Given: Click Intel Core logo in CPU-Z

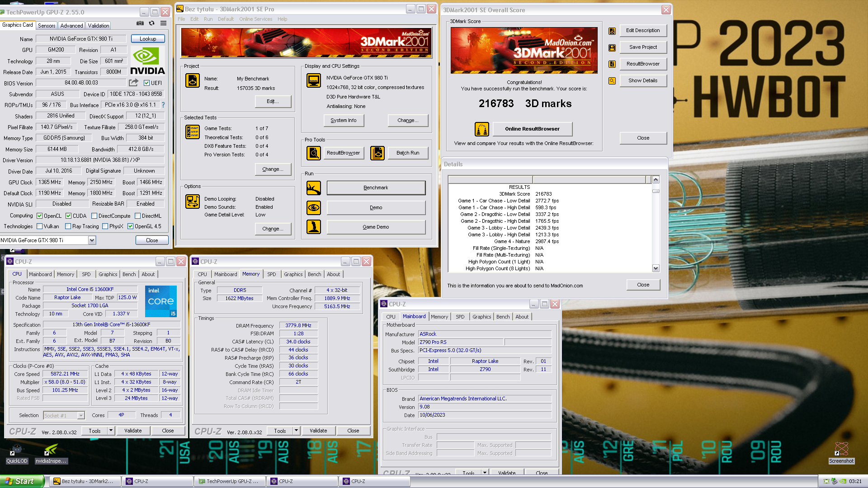Looking at the screenshot, I should (x=161, y=301).
